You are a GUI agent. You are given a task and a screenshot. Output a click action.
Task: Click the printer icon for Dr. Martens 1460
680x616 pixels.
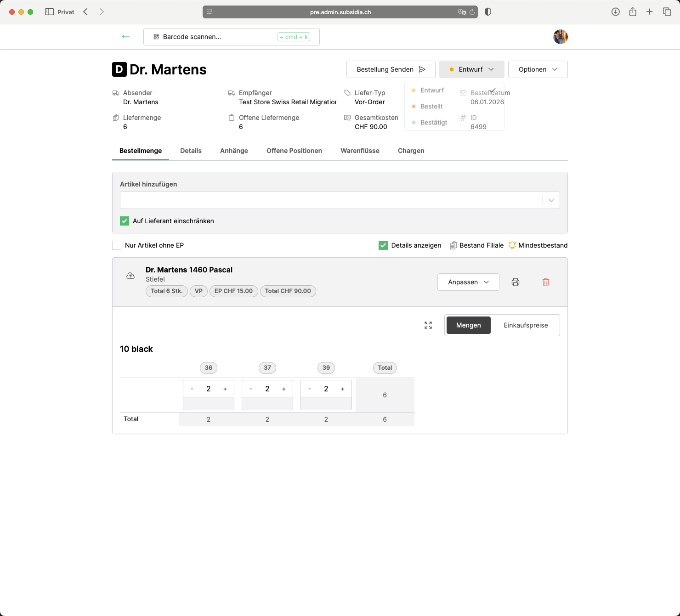tap(516, 282)
